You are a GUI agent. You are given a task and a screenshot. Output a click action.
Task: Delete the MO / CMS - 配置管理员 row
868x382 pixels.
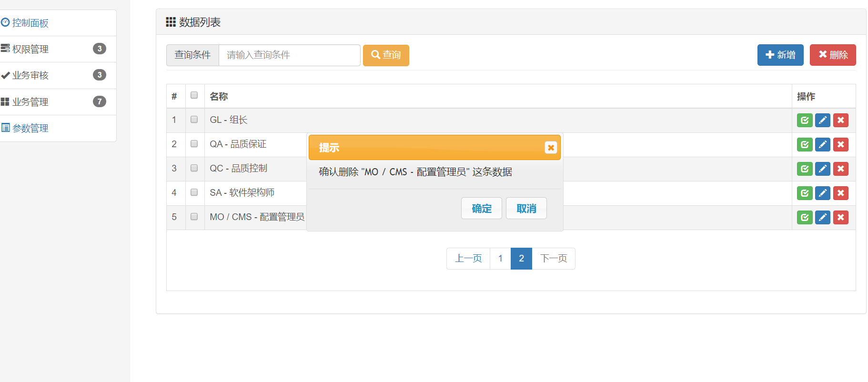[x=841, y=217]
